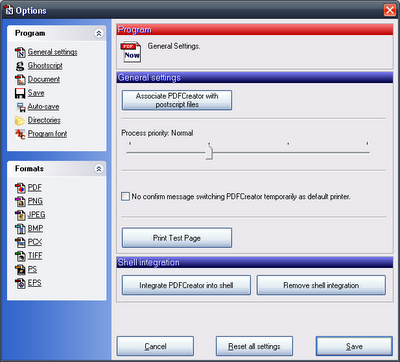Image resolution: width=400 pixels, height=362 pixels.
Task: Open the sidebar Save settings link
Action: pyautogui.click(x=36, y=93)
